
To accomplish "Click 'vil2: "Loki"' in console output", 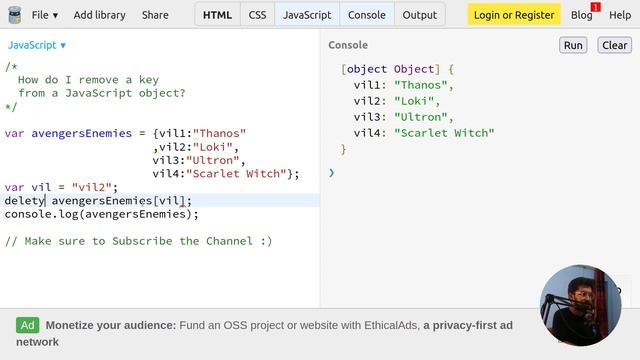I will pyautogui.click(x=397, y=101).
